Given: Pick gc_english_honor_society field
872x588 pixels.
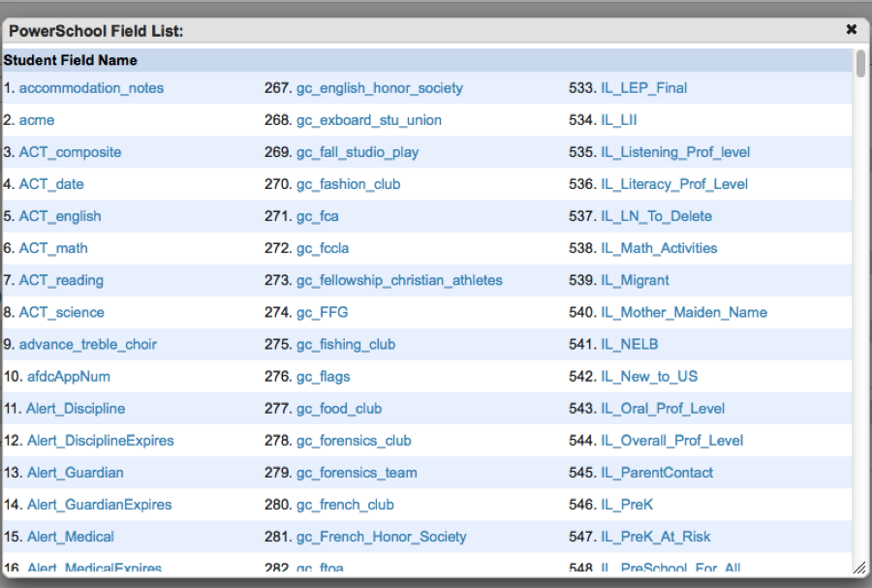Looking at the screenshot, I should click(x=379, y=88).
